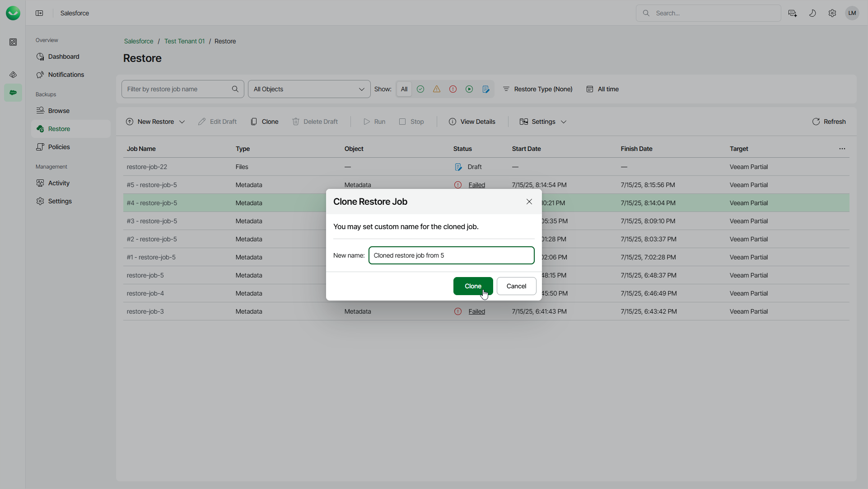Cancel the Clone Restore Job dialog
868x489 pixels.
click(516, 286)
